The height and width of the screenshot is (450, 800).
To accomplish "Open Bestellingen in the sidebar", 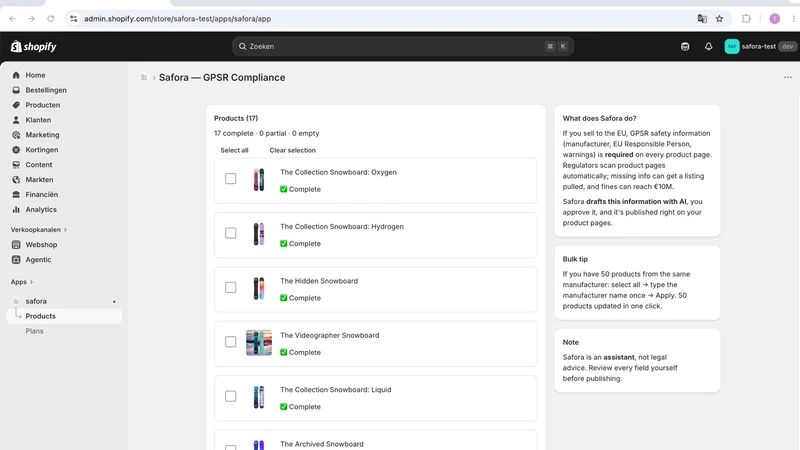I will point(46,90).
